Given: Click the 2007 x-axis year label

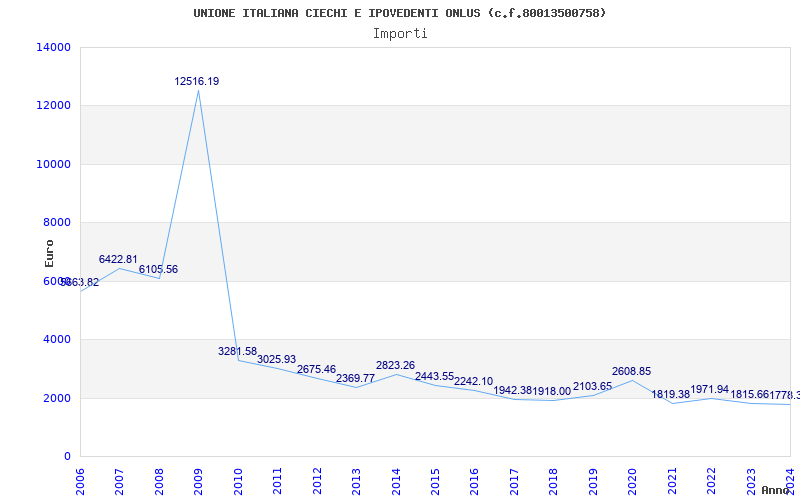Looking at the screenshot, I should (x=119, y=481).
